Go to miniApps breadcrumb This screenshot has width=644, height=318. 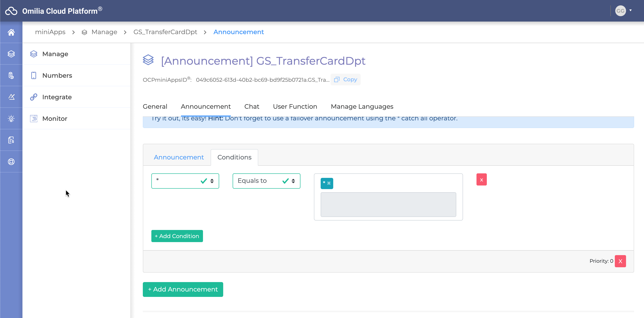tap(50, 32)
